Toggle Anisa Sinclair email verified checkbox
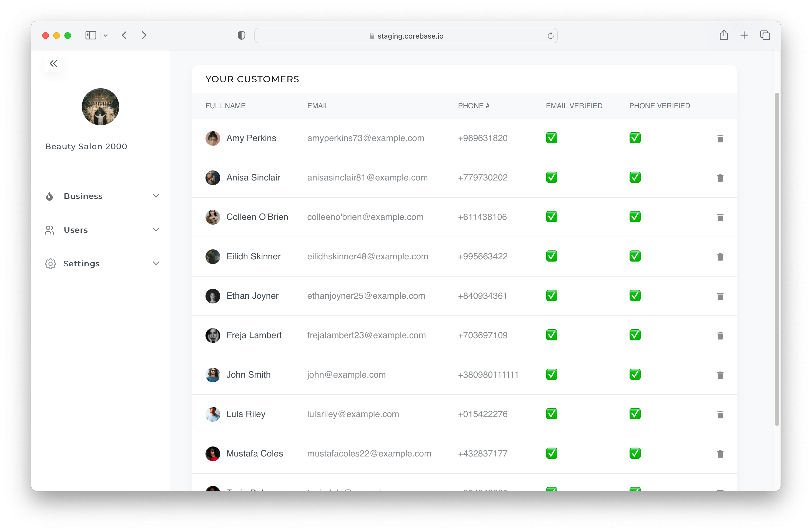The image size is (812, 532). click(551, 177)
